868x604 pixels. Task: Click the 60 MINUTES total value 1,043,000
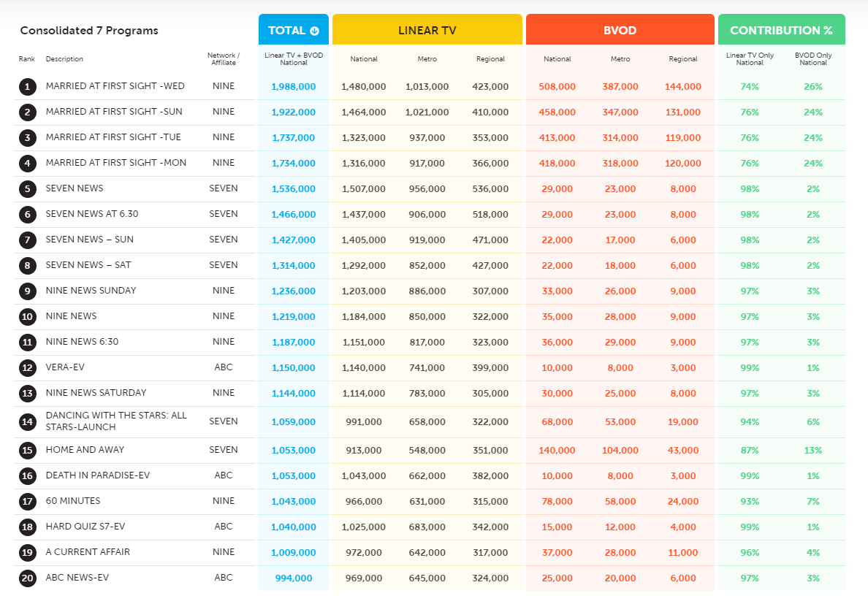pos(294,502)
